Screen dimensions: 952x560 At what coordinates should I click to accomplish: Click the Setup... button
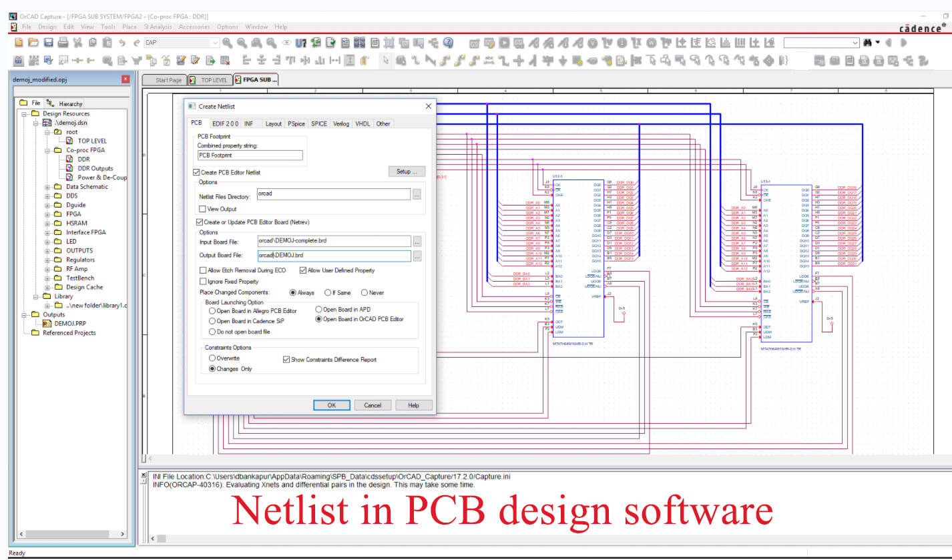tap(407, 172)
